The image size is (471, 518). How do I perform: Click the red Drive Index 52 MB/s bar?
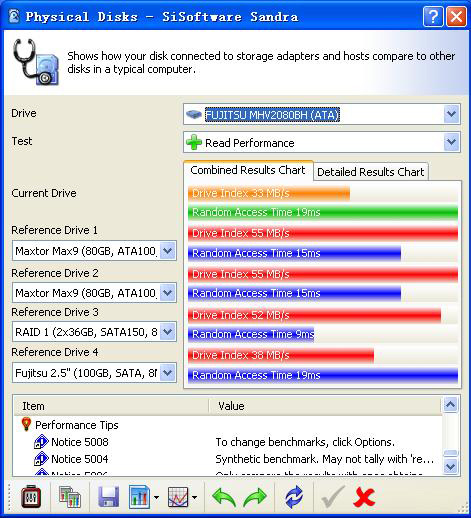[314, 315]
